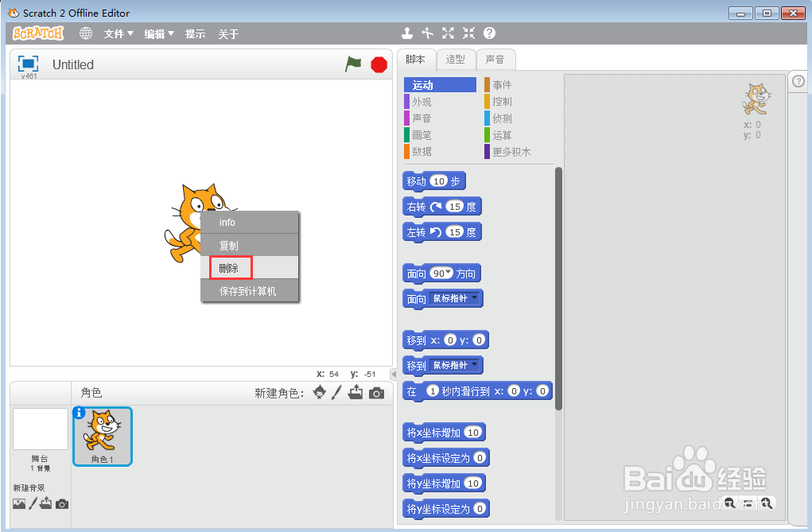
Task: Choose backdrop from library icon
Action: click(x=19, y=503)
